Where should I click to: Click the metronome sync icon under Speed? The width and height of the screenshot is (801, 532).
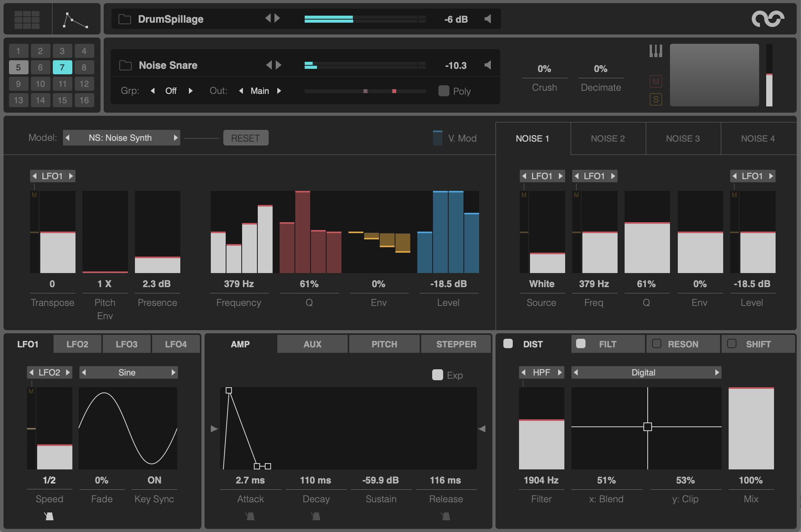pyautogui.click(x=49, y=516)
